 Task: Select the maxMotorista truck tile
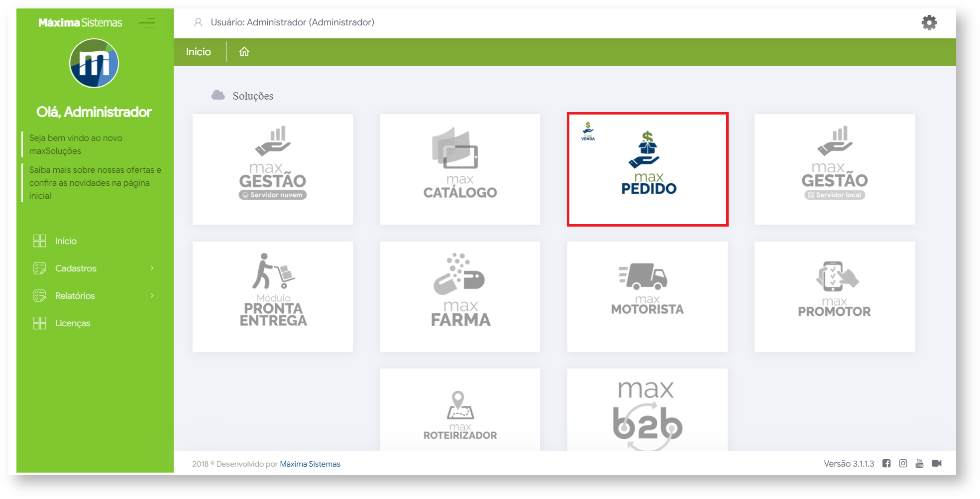point(648,297)
